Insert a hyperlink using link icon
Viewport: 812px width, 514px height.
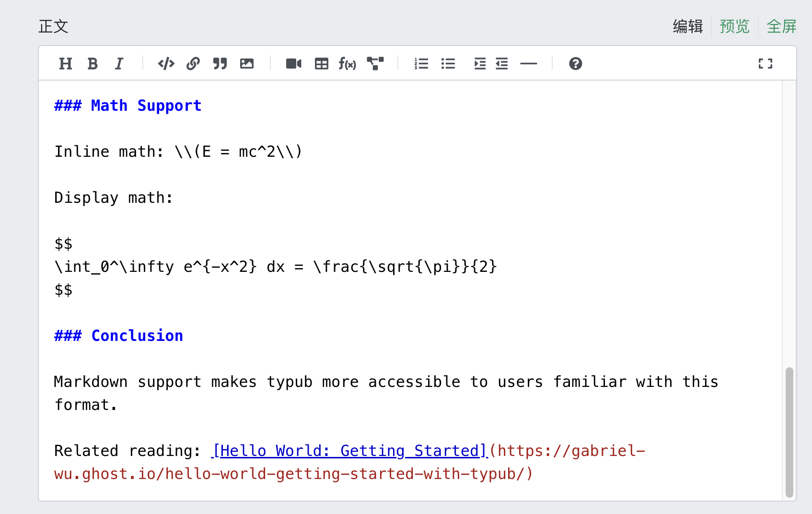[x=193, y=64]
